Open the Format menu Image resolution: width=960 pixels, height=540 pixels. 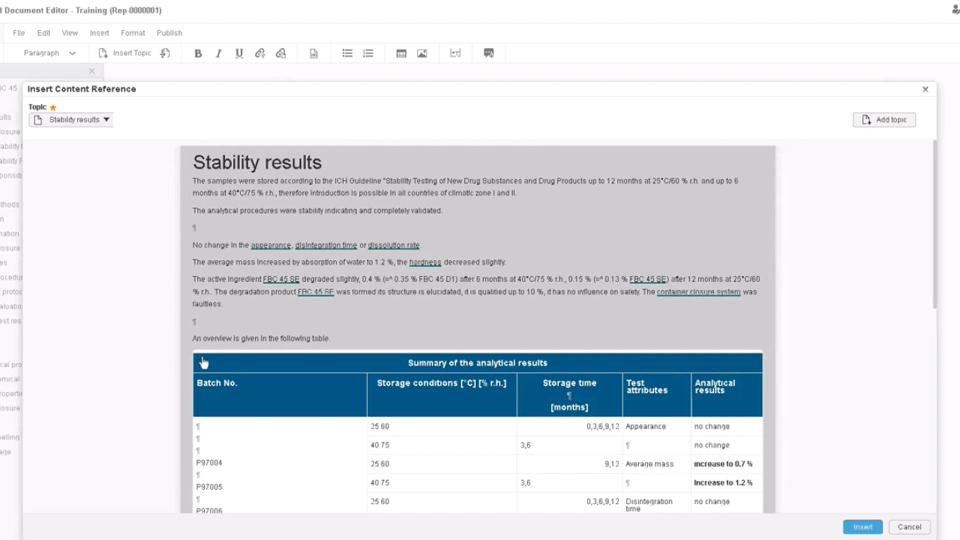click(x=133, y=33)
